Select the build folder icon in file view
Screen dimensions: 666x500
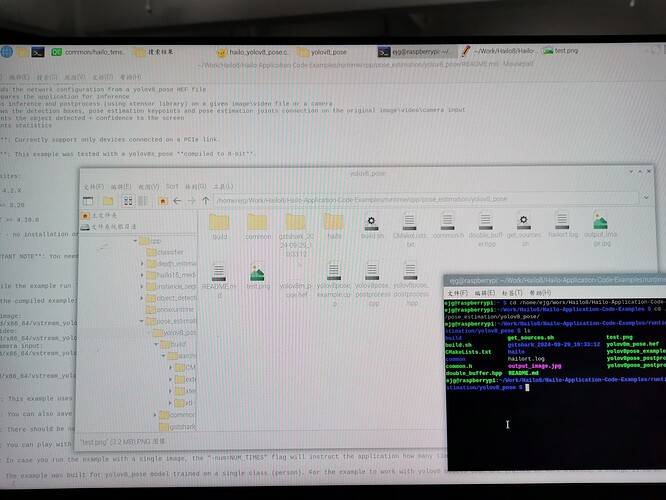tap(219, 222)
